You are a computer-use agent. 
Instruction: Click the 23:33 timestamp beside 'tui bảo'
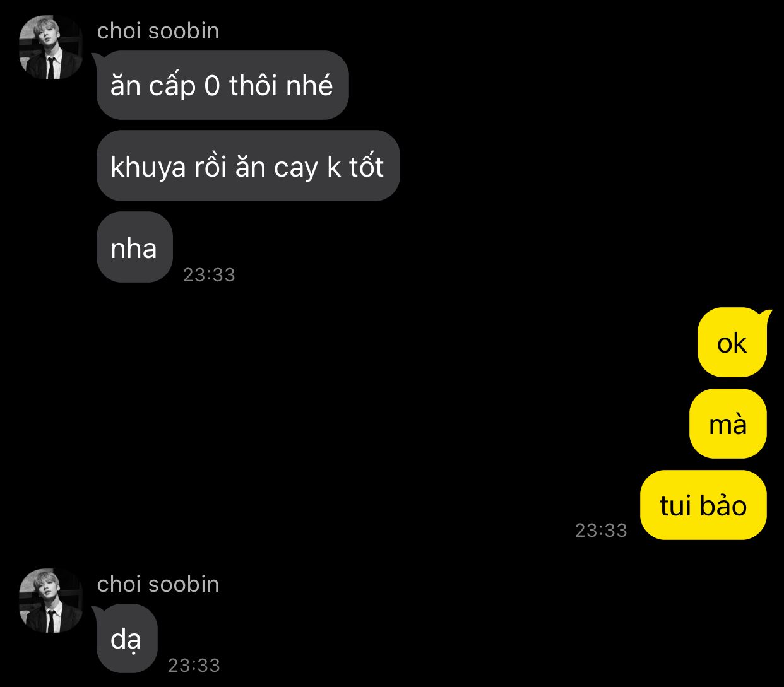click(x=601, y=531)
